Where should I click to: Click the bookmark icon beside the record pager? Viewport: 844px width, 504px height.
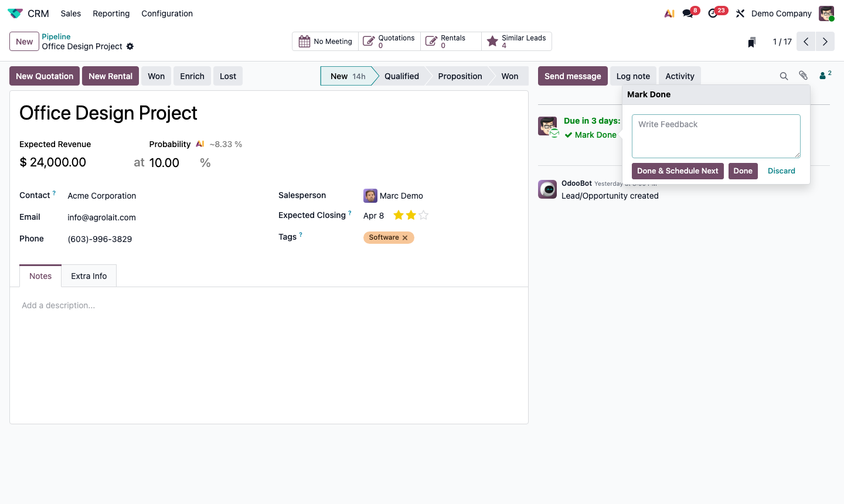tap(751, 41)
